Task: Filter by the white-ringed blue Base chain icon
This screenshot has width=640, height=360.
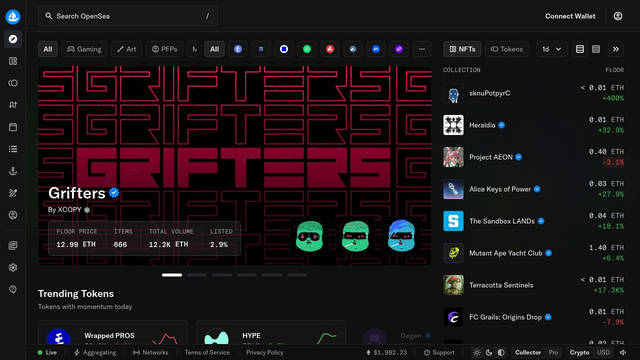Action: [284, 49]
